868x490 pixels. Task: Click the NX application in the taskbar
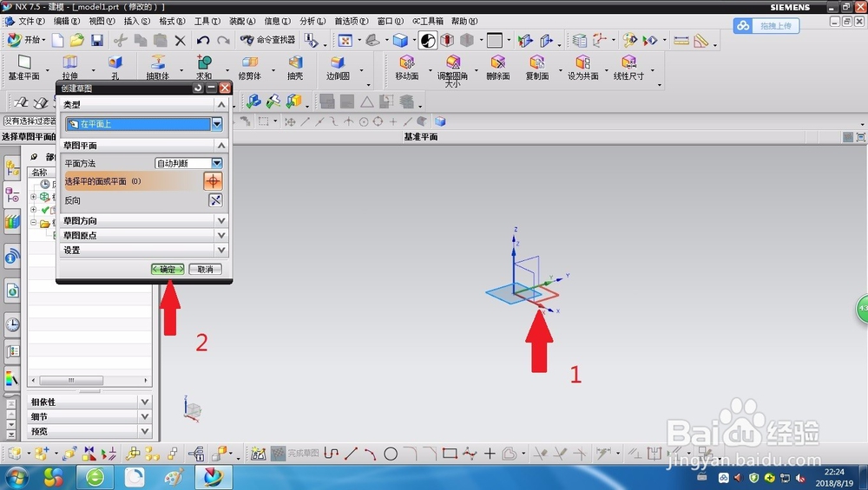(213, 477)
